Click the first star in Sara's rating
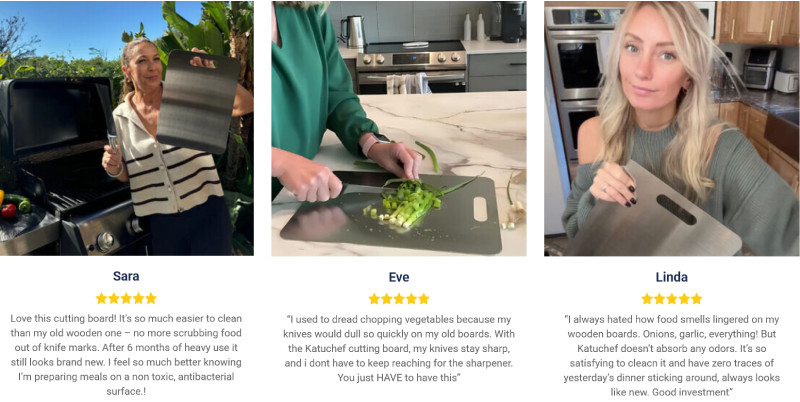This screenshot has width=800, height=402. pos(102,298)
